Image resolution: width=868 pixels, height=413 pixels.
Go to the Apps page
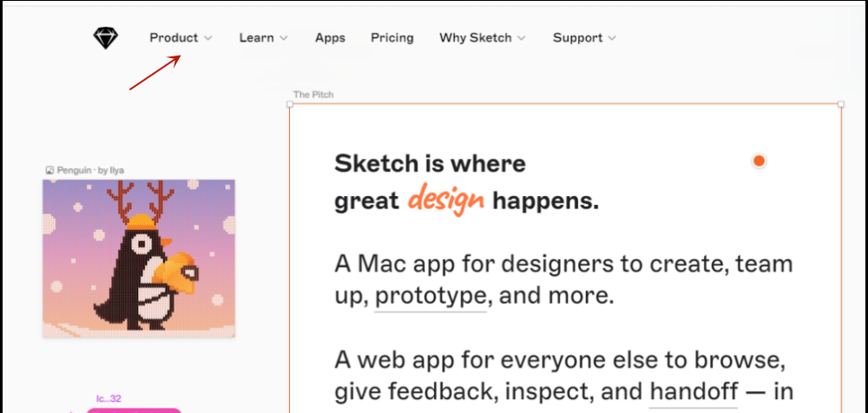330,38
